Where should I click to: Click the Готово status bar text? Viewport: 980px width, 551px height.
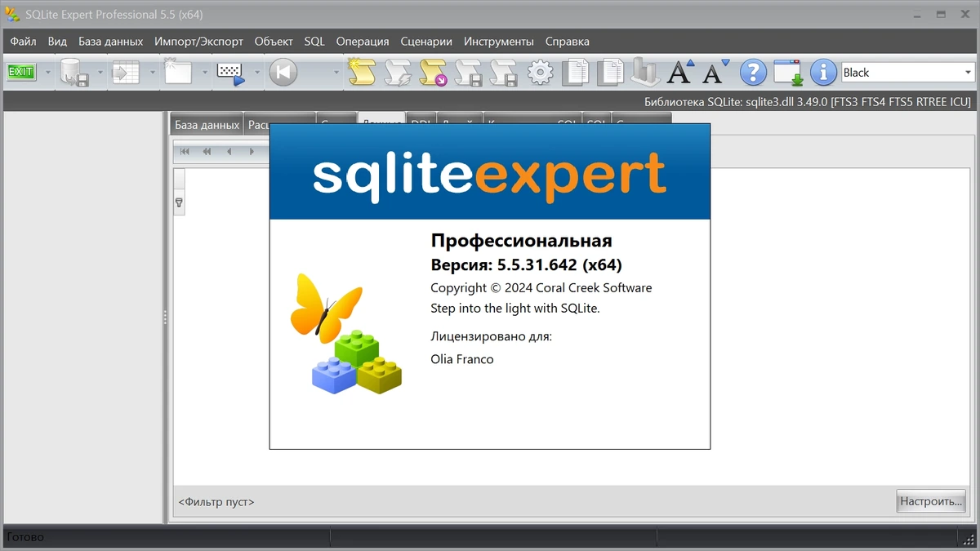pos(25,537)
